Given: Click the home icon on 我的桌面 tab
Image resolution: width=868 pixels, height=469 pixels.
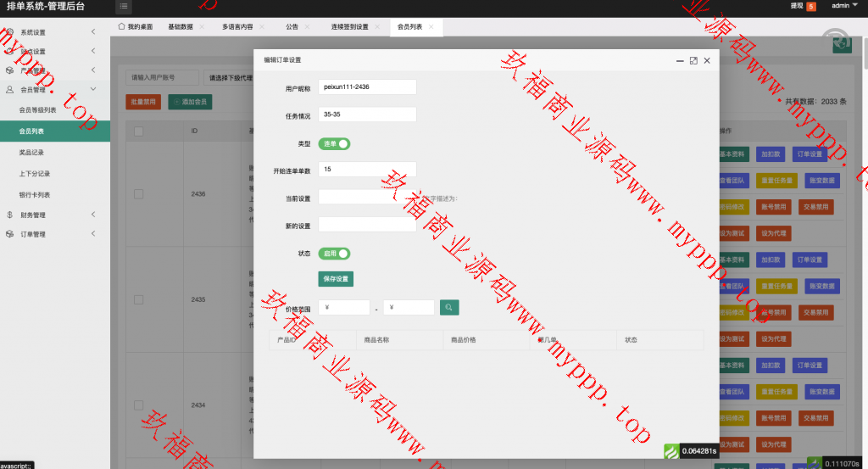Looking at the screenshot, I should (x=121, y=26).
